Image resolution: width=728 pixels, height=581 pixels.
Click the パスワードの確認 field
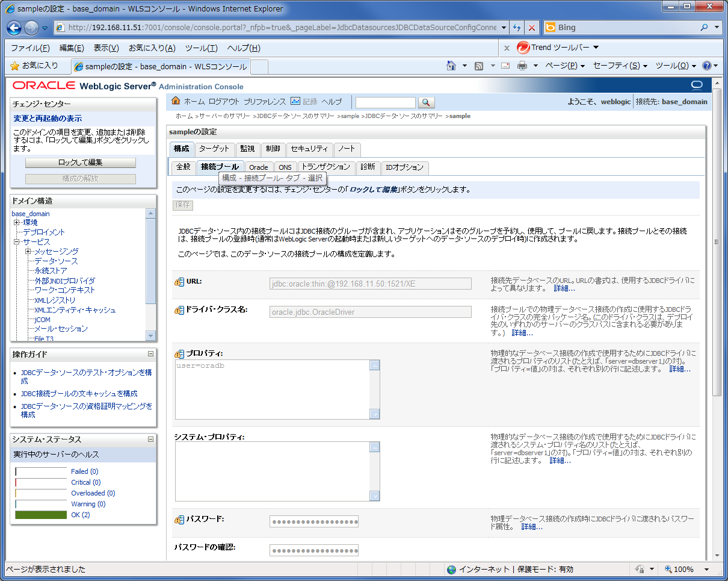[x=314, y=550]
